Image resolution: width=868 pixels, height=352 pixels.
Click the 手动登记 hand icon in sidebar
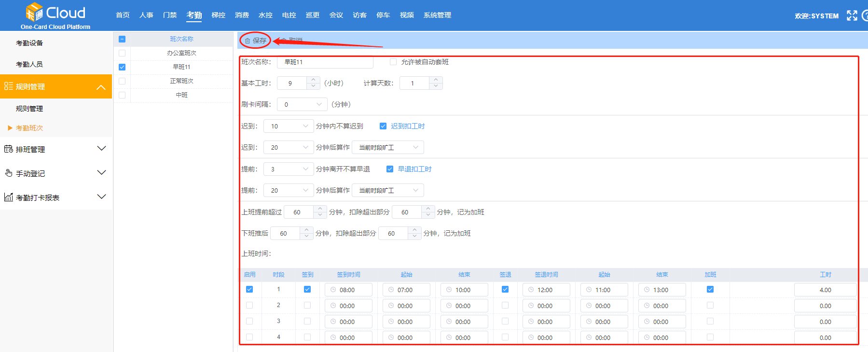click(x=8, y=173)
